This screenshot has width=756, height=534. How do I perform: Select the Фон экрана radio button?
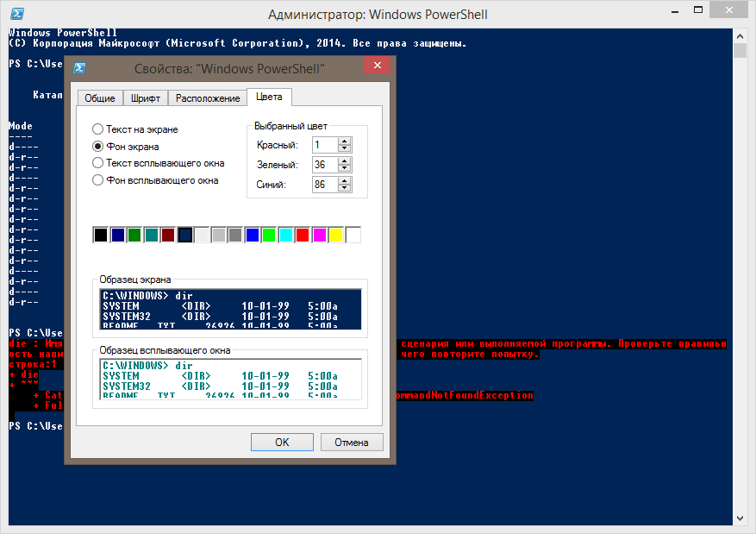[97, 146]
